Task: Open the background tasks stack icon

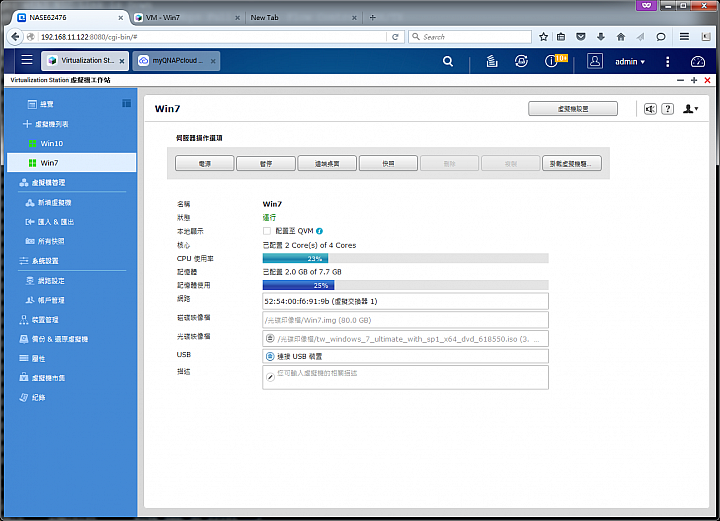Action: coord(492,61)
